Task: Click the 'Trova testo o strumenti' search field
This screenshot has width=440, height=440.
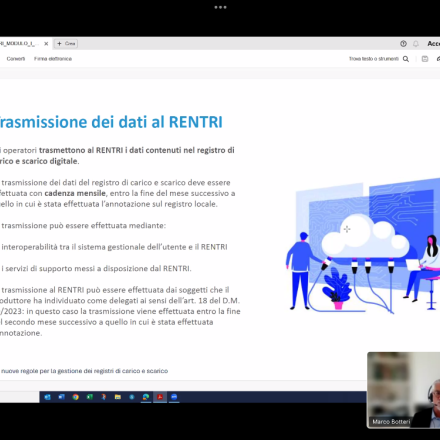Action: (x=374, y=59)
